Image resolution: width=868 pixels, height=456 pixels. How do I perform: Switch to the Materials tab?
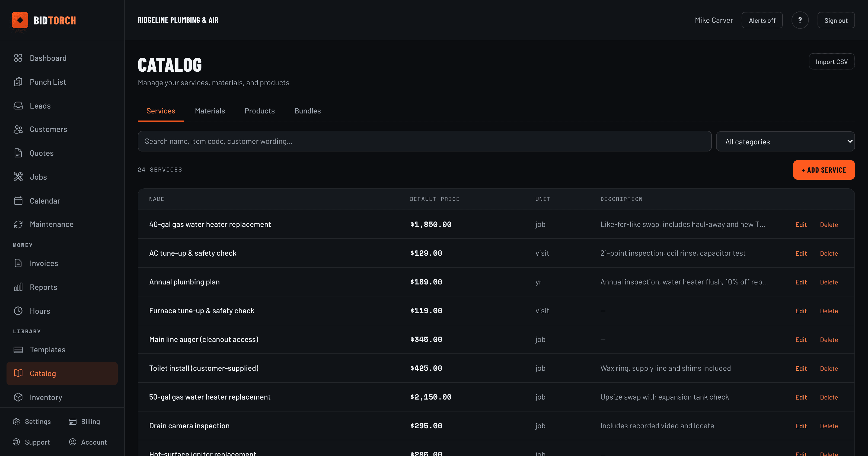click(x=210, y=111)
